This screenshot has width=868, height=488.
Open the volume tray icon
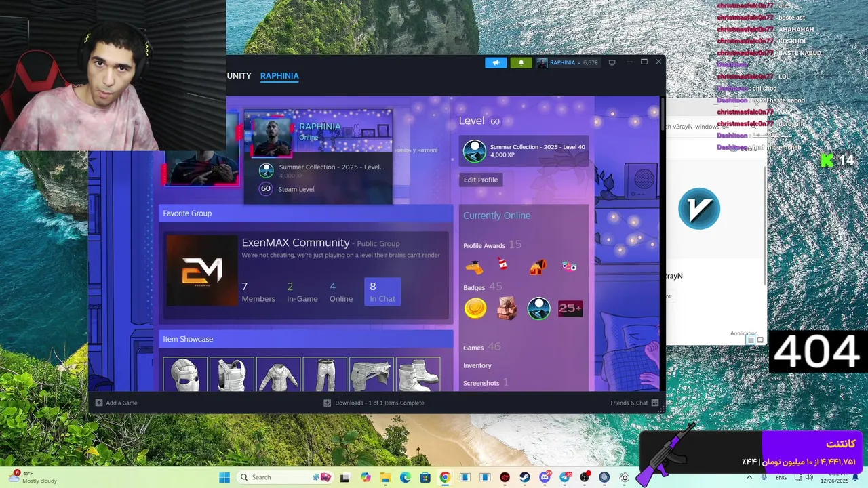[808, 477]
